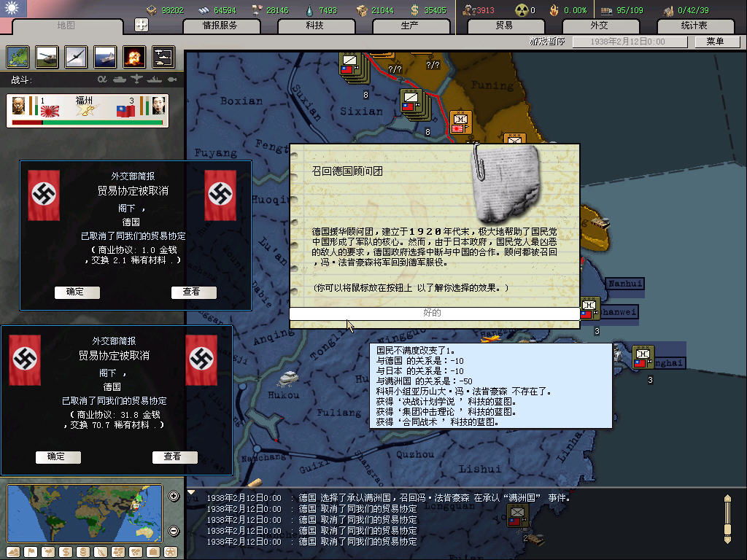Switch to weather map mode icon
This screenshot has width=747, height=560.
click(48, 552)
